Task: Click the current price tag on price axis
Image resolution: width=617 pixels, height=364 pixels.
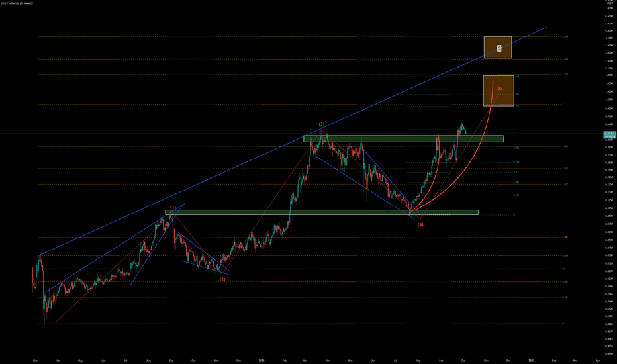Action: [609, 134]
